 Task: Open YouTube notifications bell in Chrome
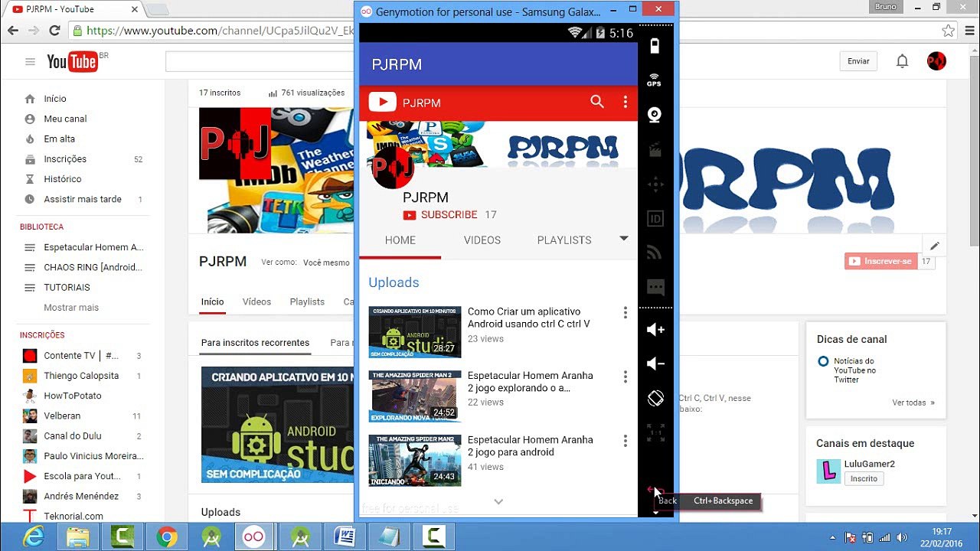coord(902,61)
